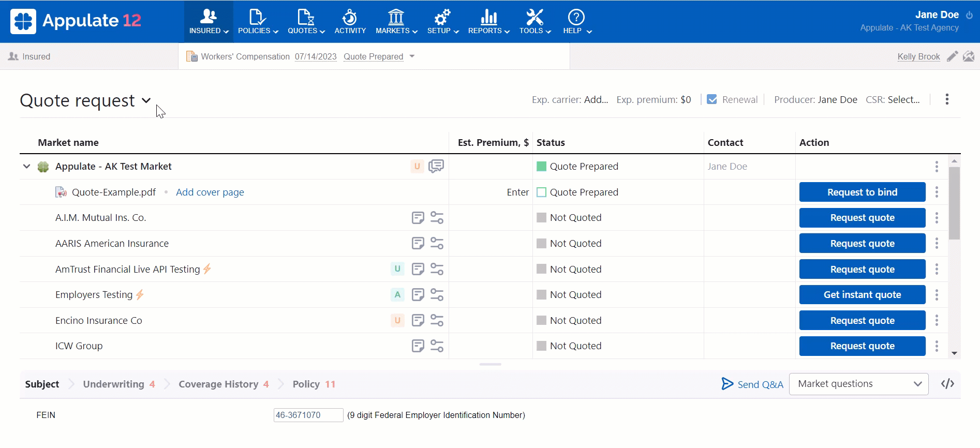Open the Insured menu icon
Image resolution: width=980 pixels, height=448 pixels.
(209, 17)
